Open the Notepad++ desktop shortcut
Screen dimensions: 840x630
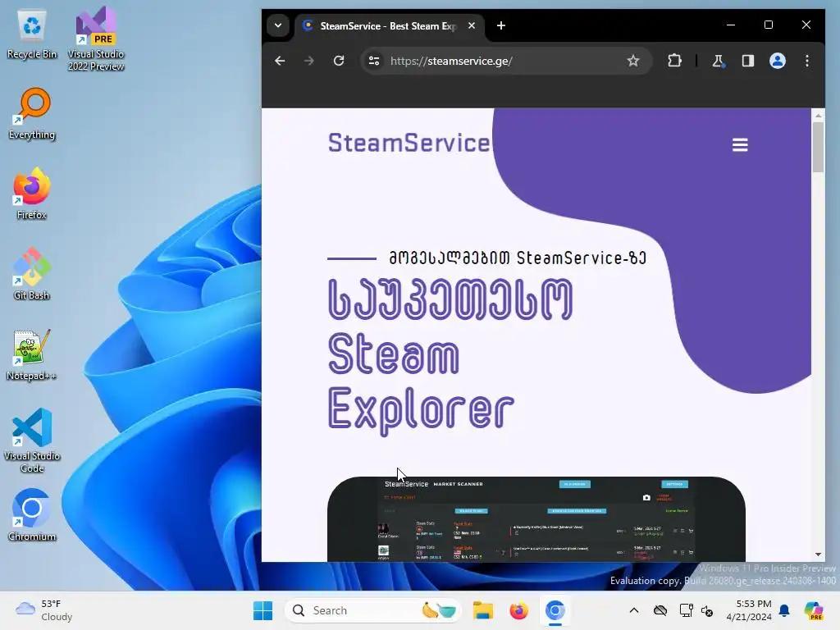click(32, 354)
